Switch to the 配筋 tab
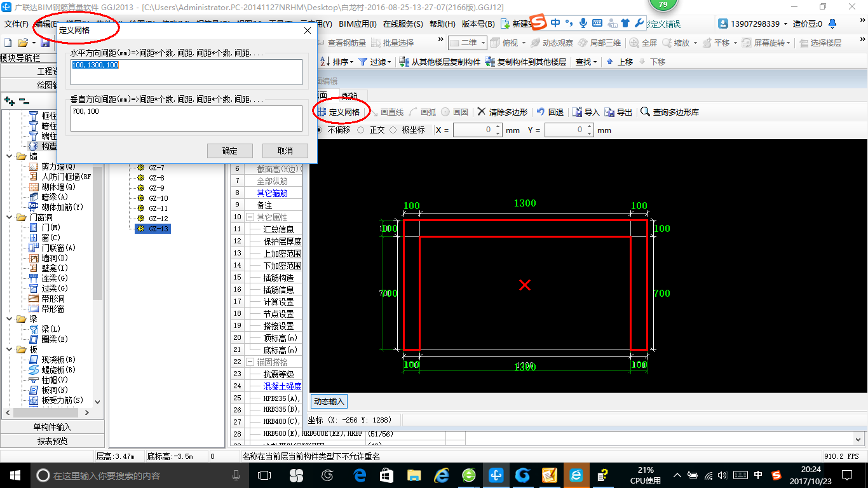Viewport: 868px width, 488px height. point(349,95)
